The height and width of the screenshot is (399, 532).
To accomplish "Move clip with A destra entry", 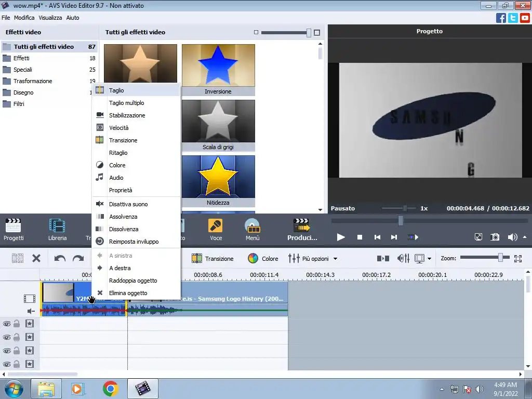I will click(136, 268).
